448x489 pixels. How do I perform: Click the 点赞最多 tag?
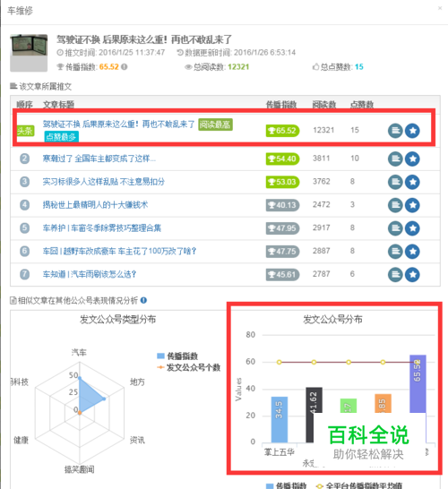pos(61,137)
